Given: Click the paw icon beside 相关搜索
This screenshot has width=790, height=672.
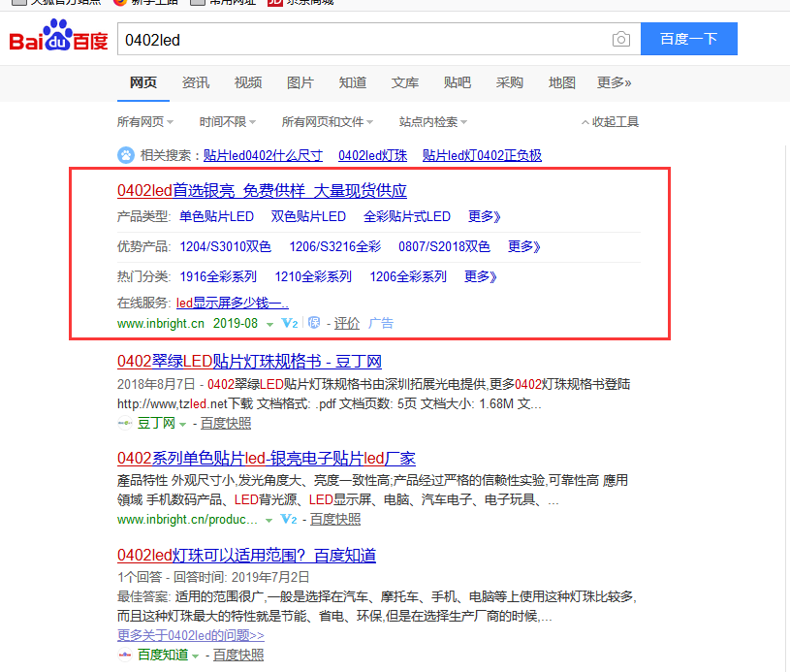Looking at the screenshot, I should [x=126, y=155].
